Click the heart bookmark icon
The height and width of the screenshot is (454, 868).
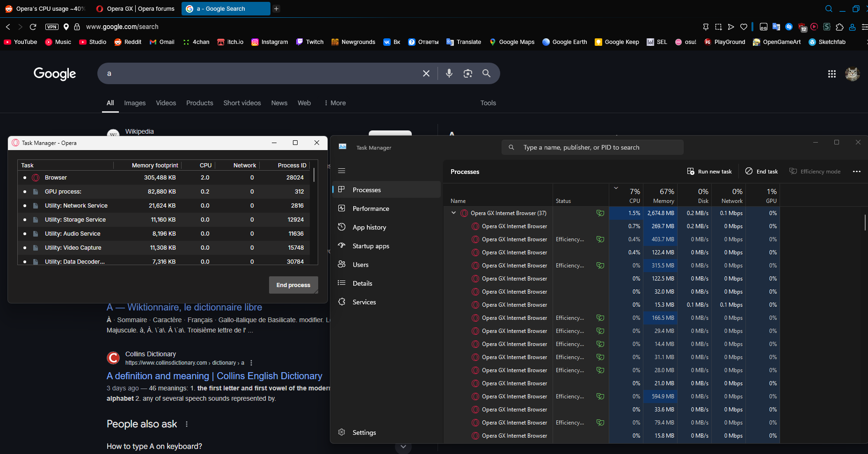click(744, 27)
